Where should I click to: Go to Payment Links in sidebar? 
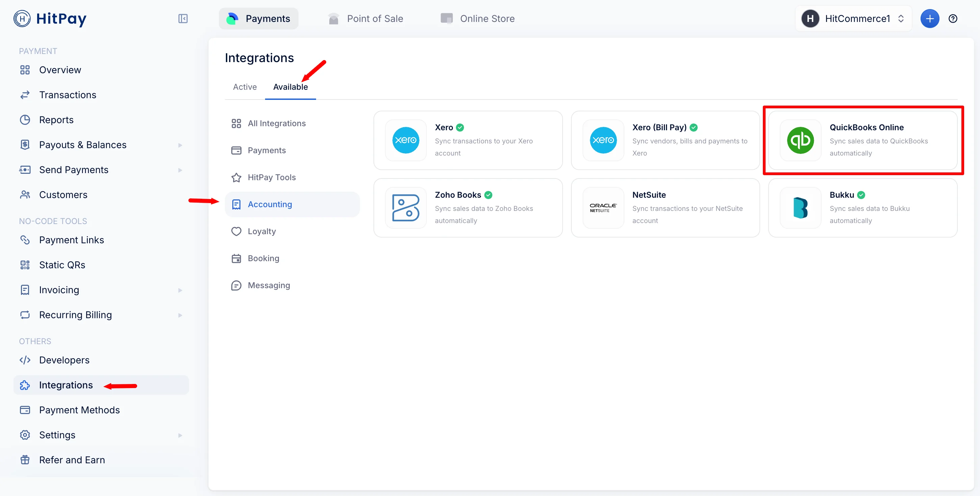pyautogui.click(x=101, y=240)
